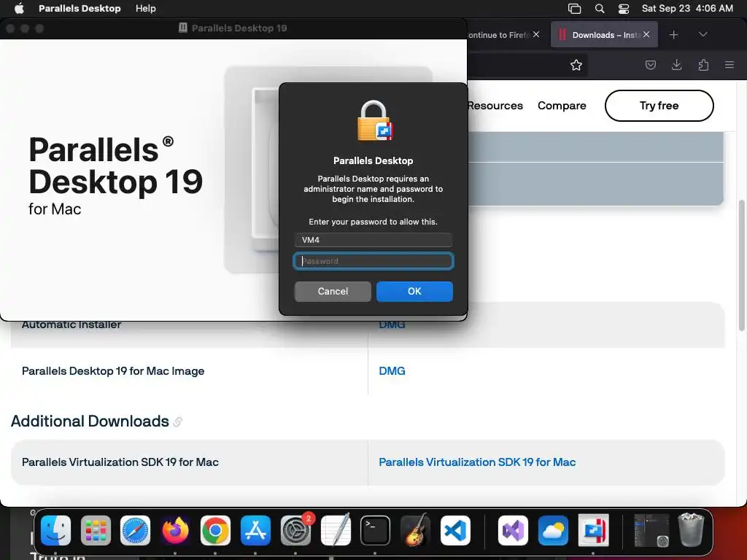The width and height of the screenshot is (747, 560).
Task: Open the Help menu
Action: 145,8
